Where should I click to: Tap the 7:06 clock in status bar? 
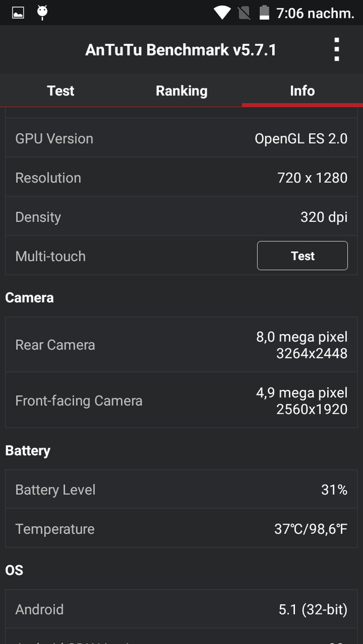pyautogui.click(x=315, y=13)
